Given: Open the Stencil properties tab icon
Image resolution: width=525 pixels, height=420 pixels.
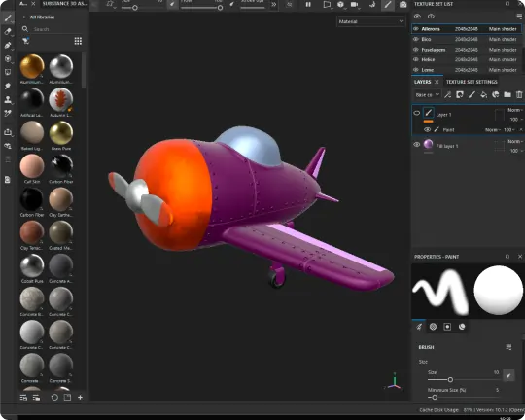Looking at the screenshot, I should tap(447, 327).
